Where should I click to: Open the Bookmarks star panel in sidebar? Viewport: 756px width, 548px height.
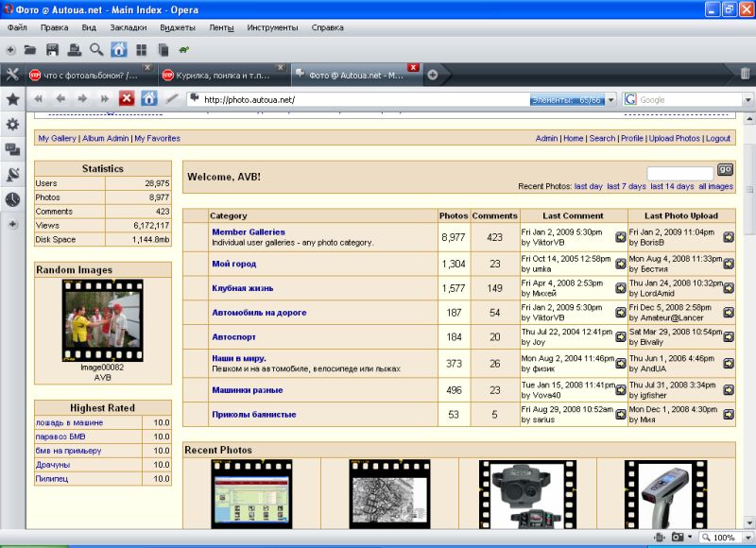tap(12, 99)
